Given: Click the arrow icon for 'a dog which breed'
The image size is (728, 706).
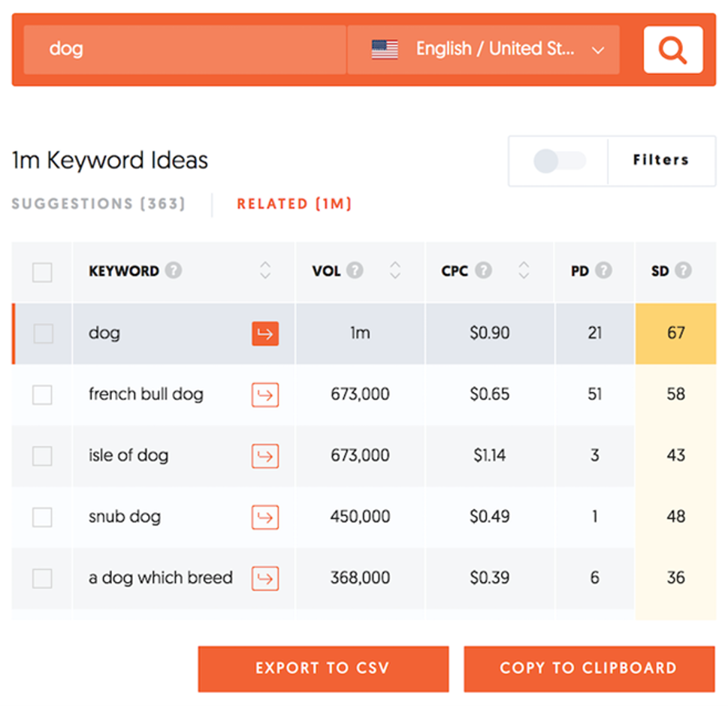Looking at the screenshot, I should [265, 578].
